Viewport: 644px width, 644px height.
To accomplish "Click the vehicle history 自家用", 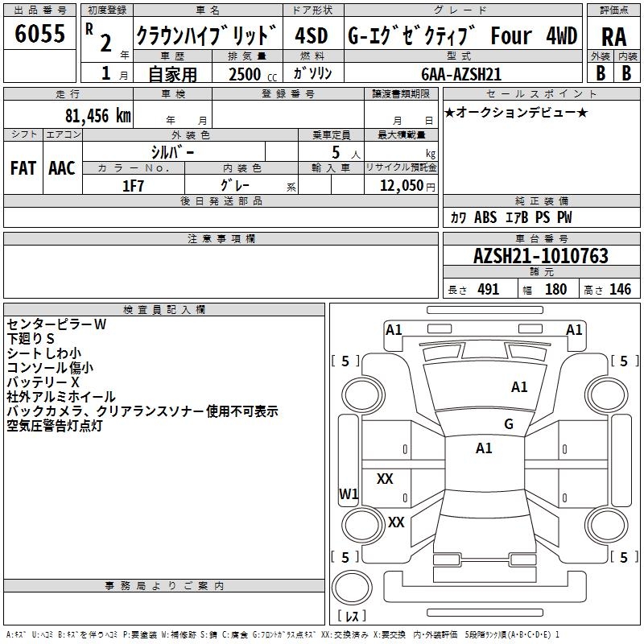I will click(172, 74).
